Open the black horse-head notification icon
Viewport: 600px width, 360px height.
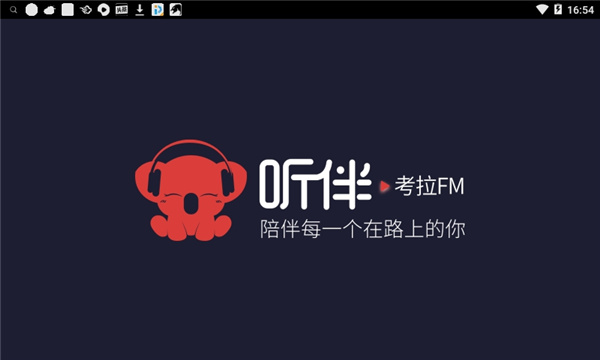[x=176, y=10]
